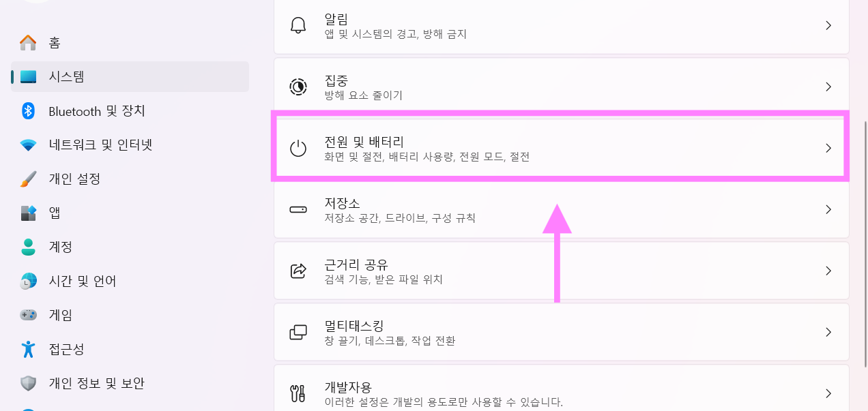Screen dimensions: 868x411
Task: Expand the 알림 settings chevron
Action: [x=828, y=25]
